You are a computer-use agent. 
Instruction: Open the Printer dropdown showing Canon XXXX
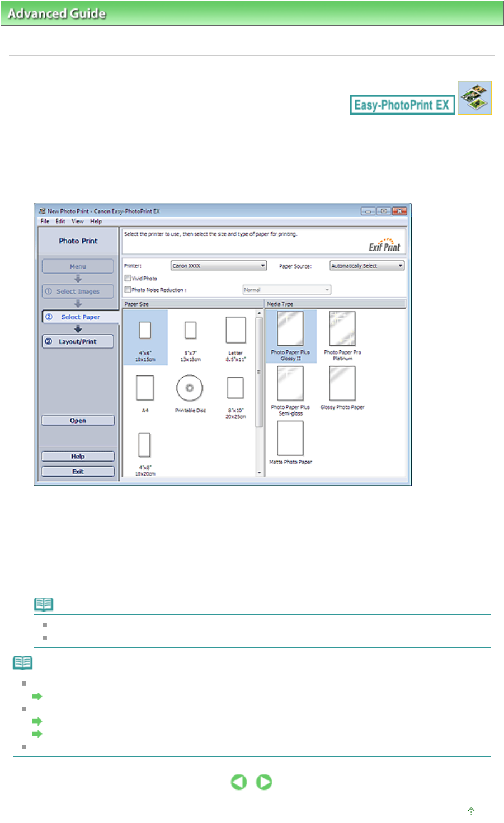pyautogui.click(x=219, y=266)
